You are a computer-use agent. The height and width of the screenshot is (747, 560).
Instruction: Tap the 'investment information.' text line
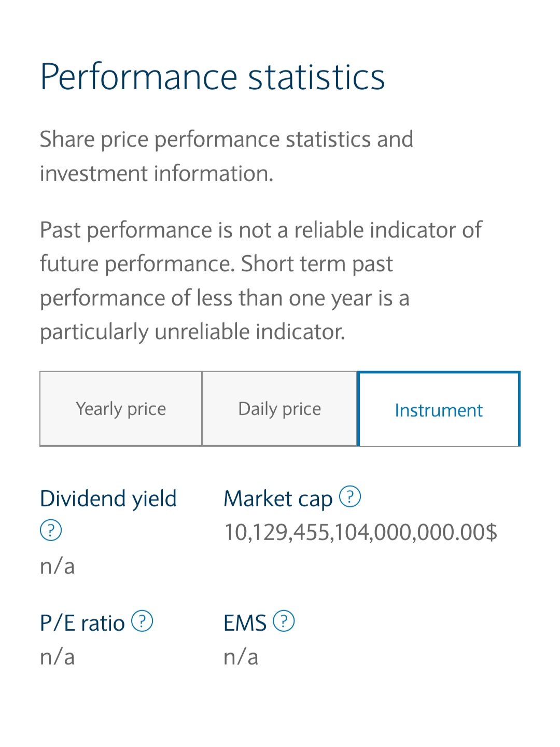click(x=157, y=173)
